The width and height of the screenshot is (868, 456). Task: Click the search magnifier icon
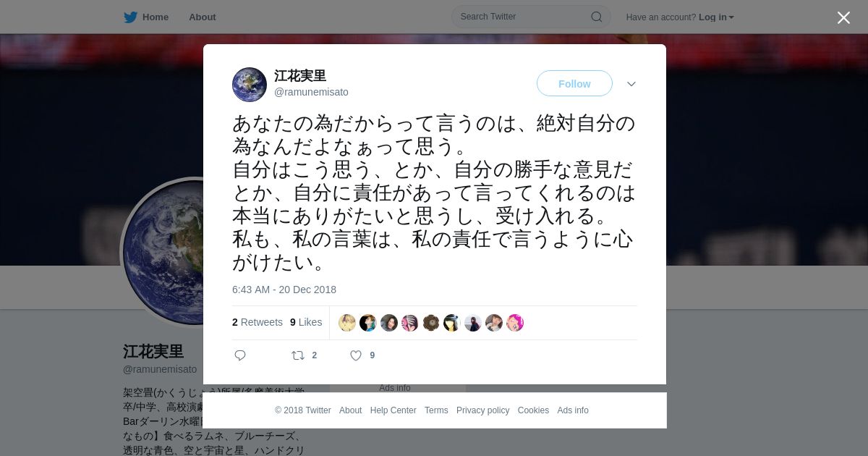click(x=597, y=17)
